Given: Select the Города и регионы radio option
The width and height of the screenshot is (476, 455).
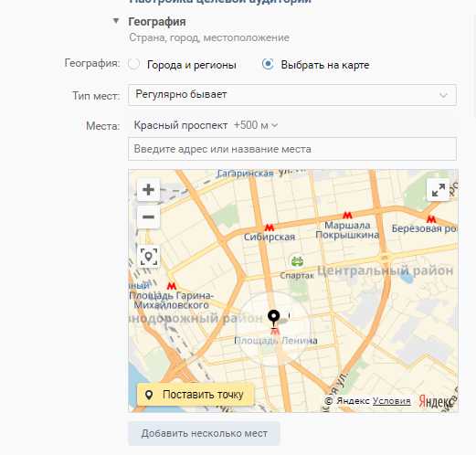Looking at the screenshot, I should click(x=134, y=64).
